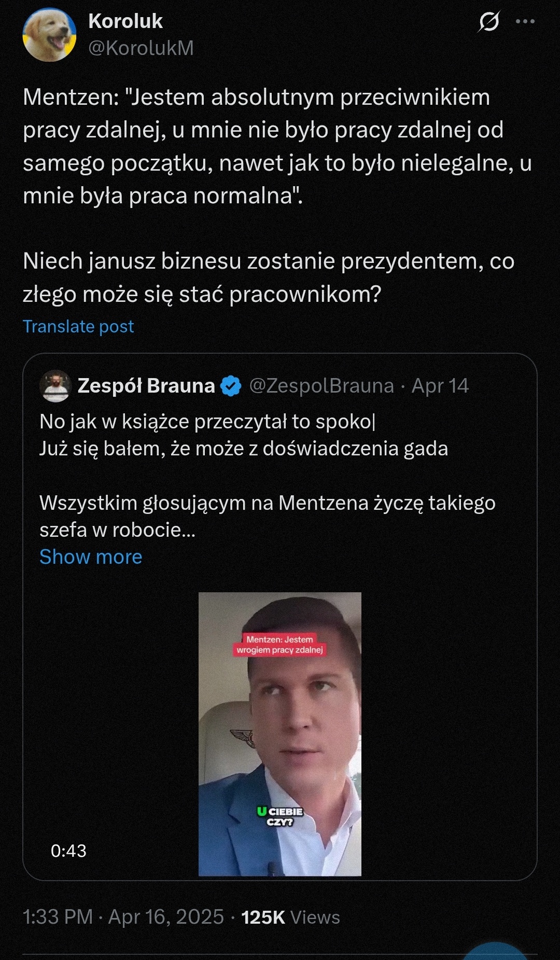Tap the Grok slash icon
The width and height of the screenshot is (560, 960).
click(x=489, y=21)
